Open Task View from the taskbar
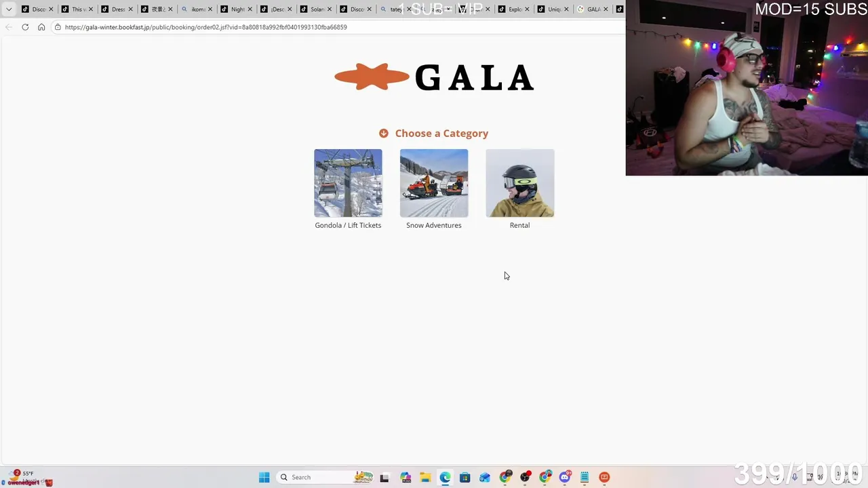Screen dimensions: 868x488 [384, 477]
